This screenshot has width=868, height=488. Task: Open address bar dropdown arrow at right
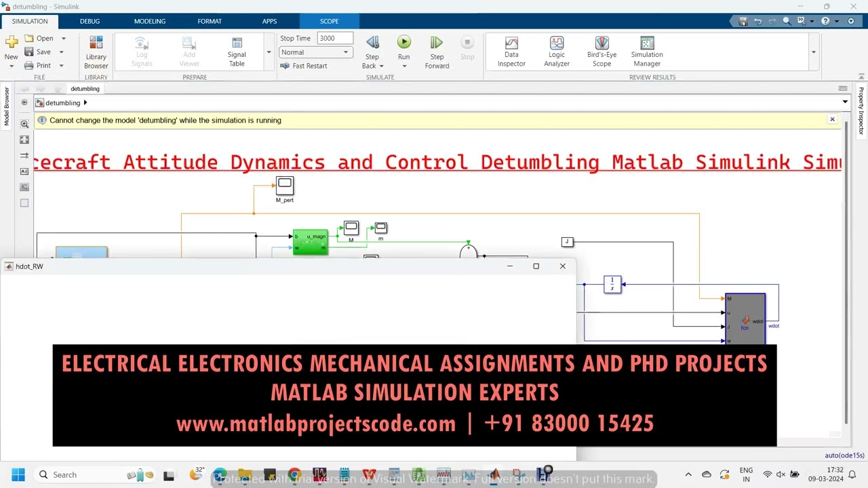tap(845, 102)
